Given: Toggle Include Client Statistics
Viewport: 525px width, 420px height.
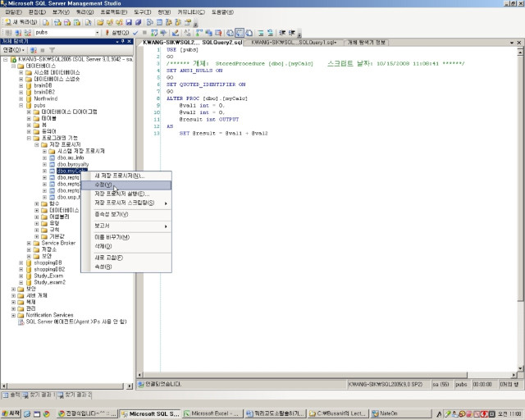Looking at the screenshot, I should (208, 33).
